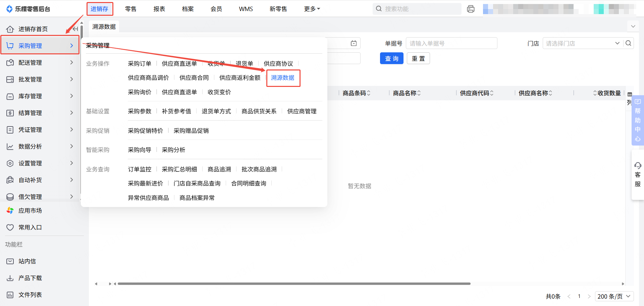Click the 批发管理 sidebar icon
The image size is (644, 306).
[x=10, y=80]
